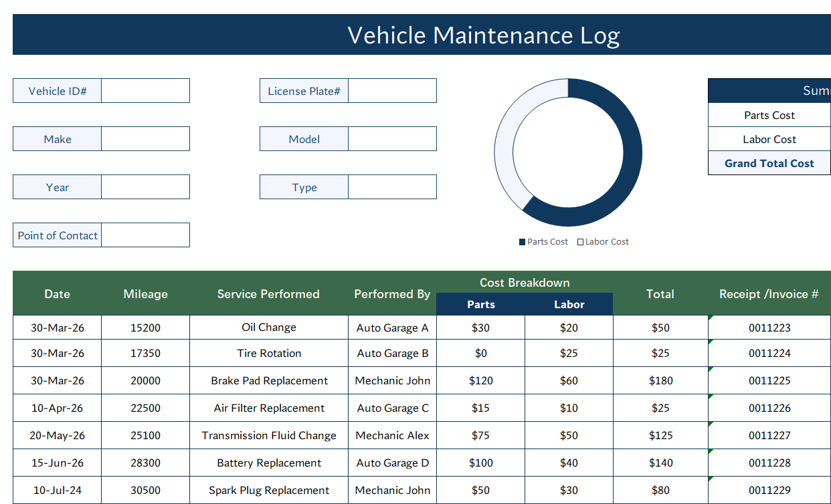The height and width of the screenshot is (504, 831).
Task: Select the Auto Garage A cell
Action: [392, 328]
